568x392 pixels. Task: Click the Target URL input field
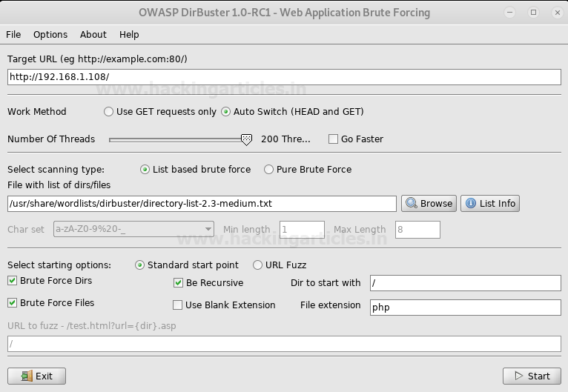point(284,77)
